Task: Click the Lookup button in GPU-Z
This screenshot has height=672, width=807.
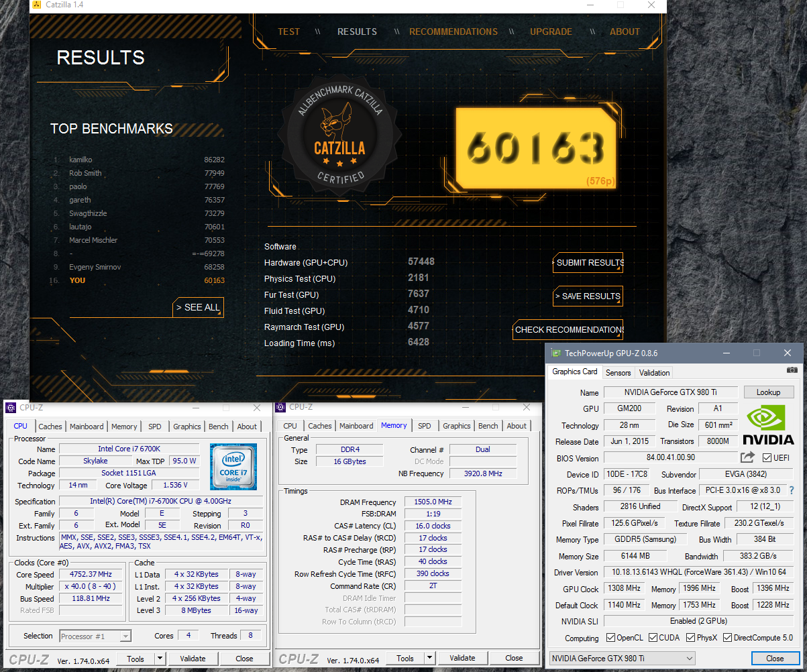Action: 768,392
